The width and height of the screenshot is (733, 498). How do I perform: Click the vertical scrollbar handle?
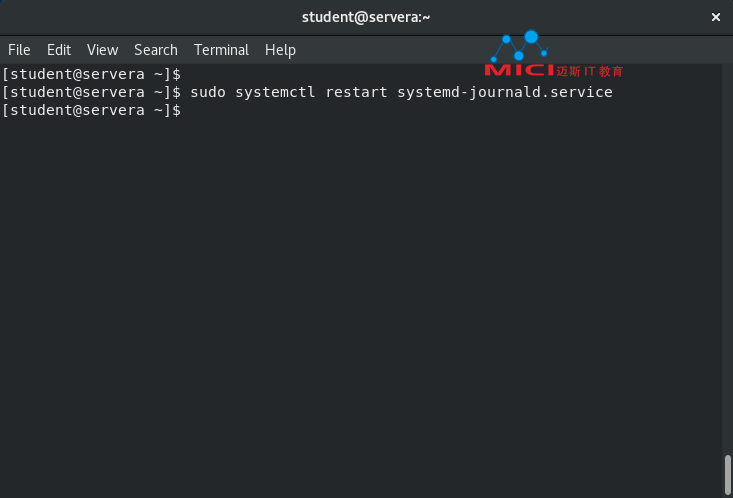(727, 474)
